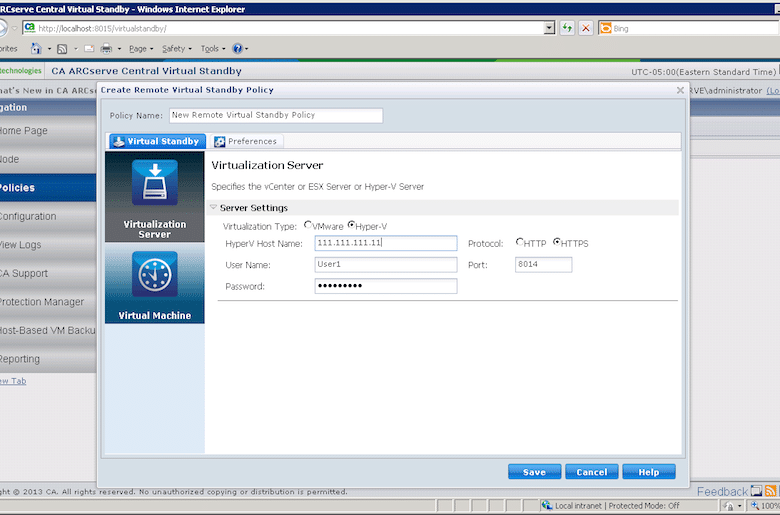Click the status bar zoom magnifier icon
The height and width of the screenshot is (515, 780).
coord(755,506)
